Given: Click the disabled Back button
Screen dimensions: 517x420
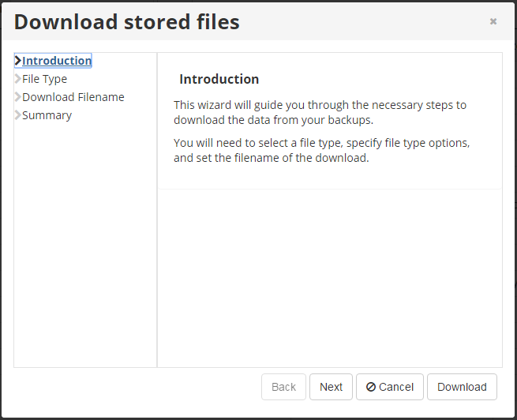Looking at the screenshot, I should click(x=283, y=387).
